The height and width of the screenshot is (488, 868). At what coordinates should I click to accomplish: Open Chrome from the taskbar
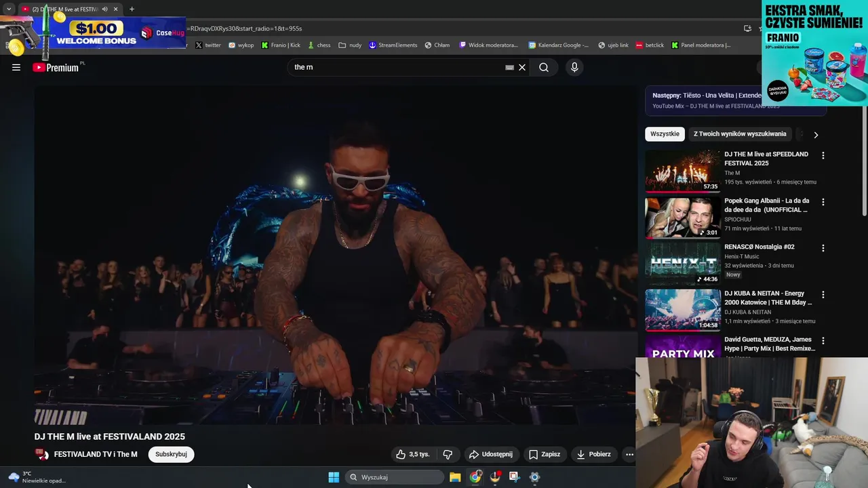[x=475, y=477]
